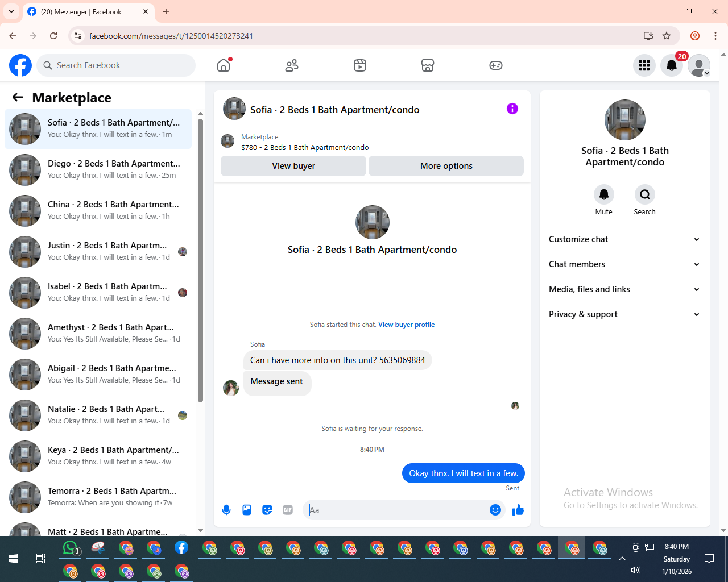Click the Search Facebook field
This screenshot has height=582, width=728.
(116, 65)
